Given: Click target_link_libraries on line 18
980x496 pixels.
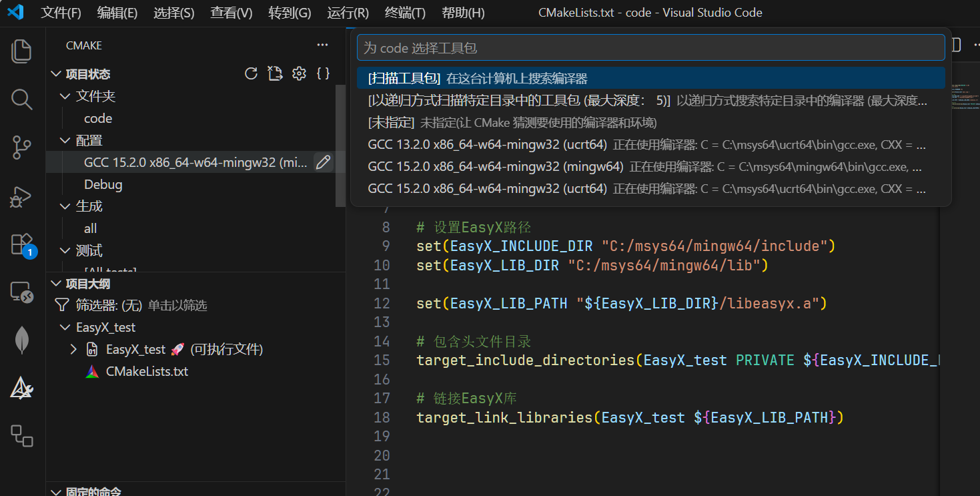Looking at the screenshot, I should tap(504, 418).
